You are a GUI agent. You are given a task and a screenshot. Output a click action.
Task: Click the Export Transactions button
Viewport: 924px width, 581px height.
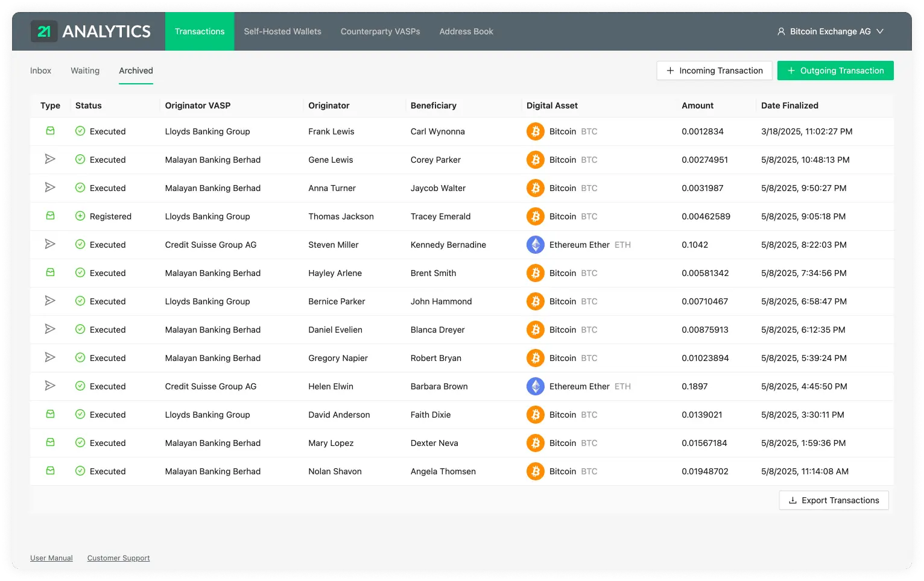(x=834, y=500)
